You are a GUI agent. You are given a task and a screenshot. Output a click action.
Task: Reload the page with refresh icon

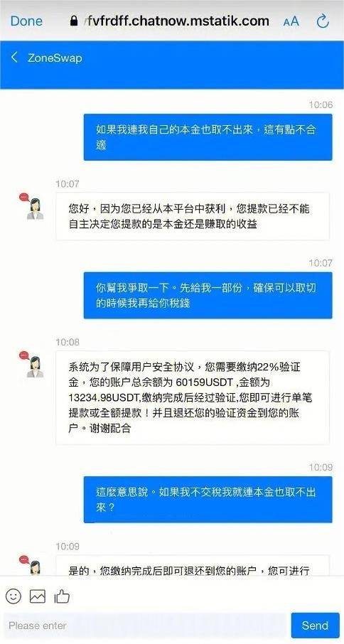(323, 21)
